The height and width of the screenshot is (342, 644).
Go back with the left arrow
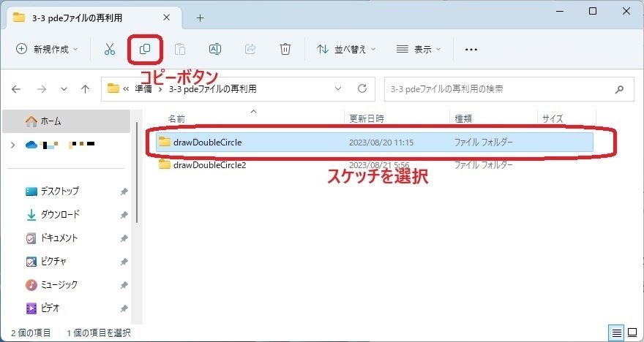[x=16, y=89]
